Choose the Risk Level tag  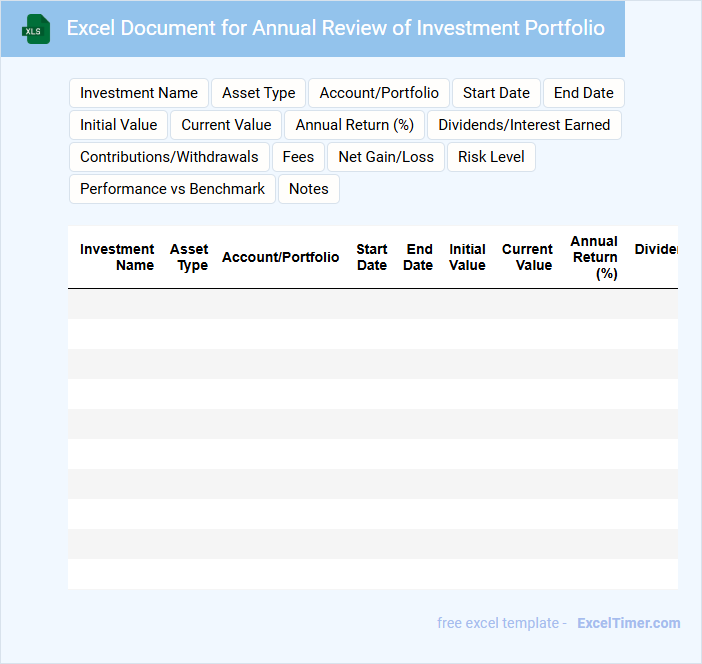(x=491, y=157)
